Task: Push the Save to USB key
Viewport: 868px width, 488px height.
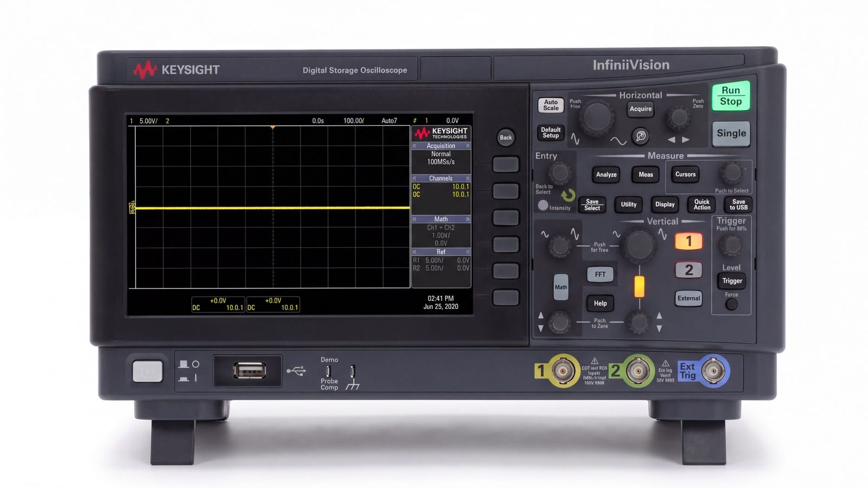Action: (x=738, y=204)
